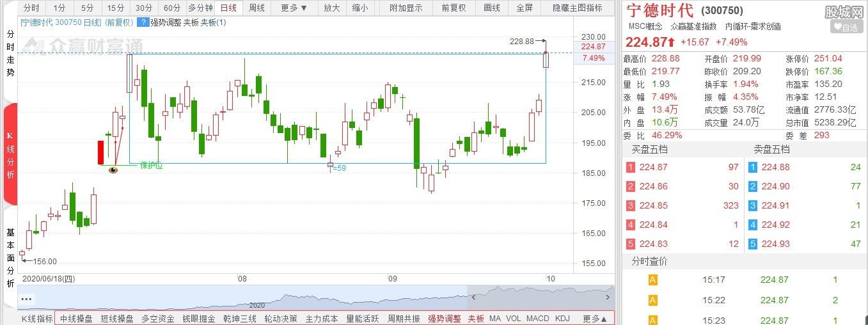The width and height of the screenshot is (868, 325).
Task: Open MSCI概念 concept tag
Action: pos(645,27)
